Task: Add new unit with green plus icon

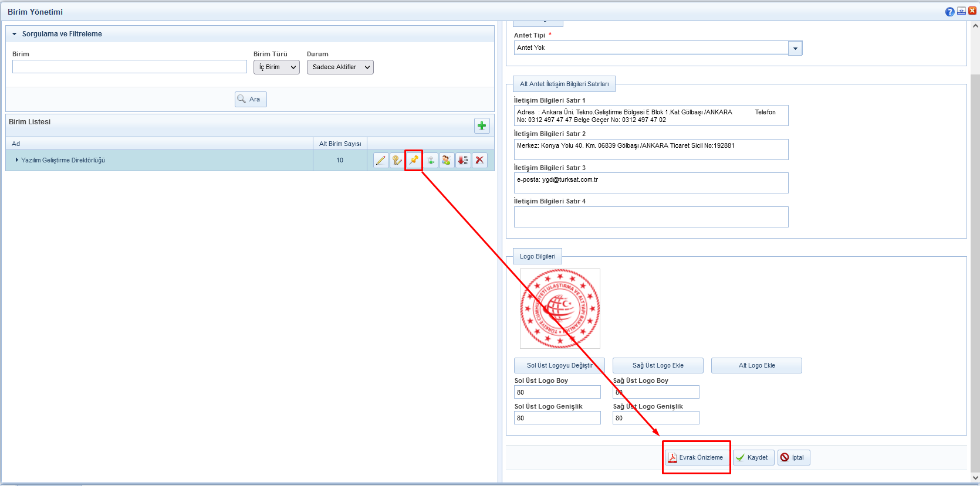Action: coord(482,125)
